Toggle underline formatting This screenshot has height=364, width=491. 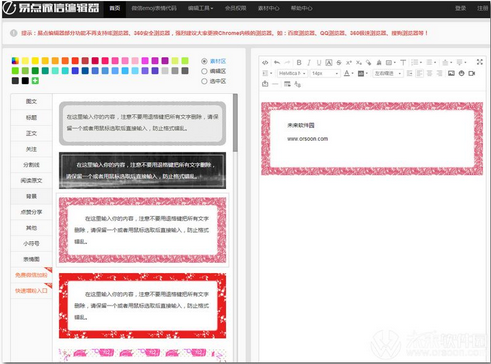(319, 62)
